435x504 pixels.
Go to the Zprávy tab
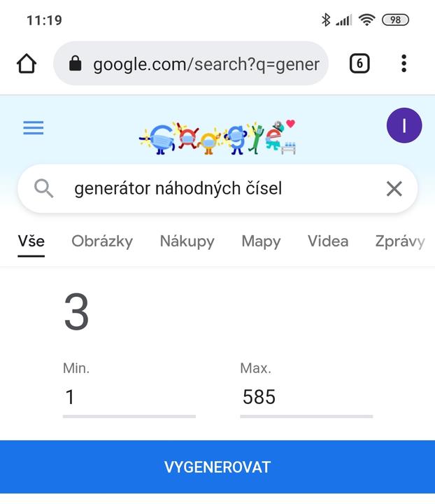point(399,241)
